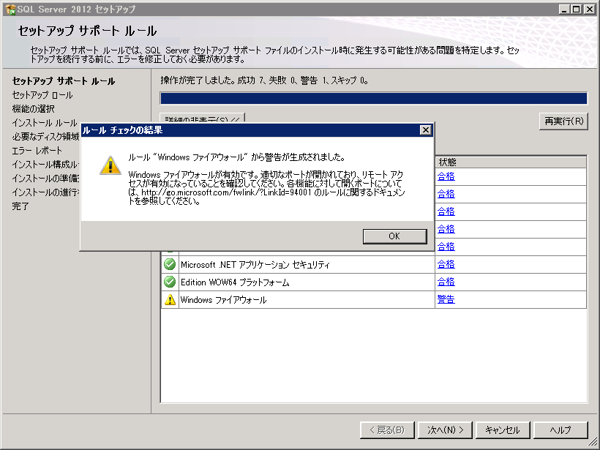Open the fourth 合格 link under 状態

pos(446,229)
